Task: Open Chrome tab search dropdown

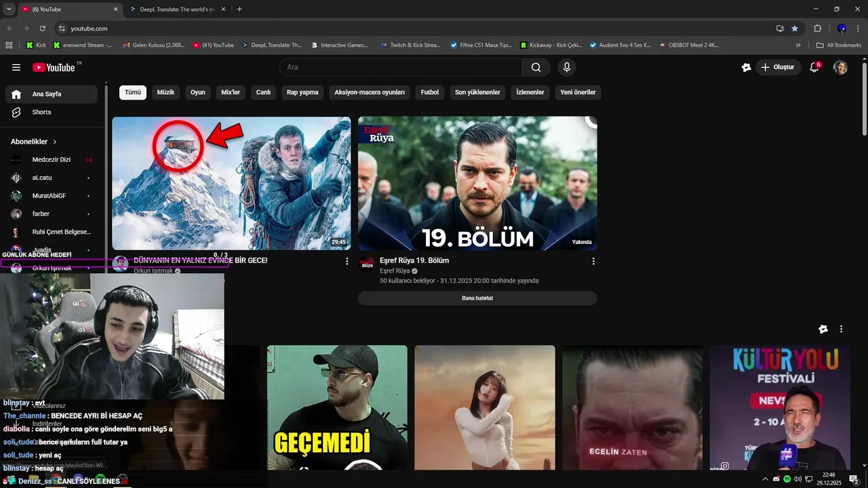Action: [x=9, y=9]
